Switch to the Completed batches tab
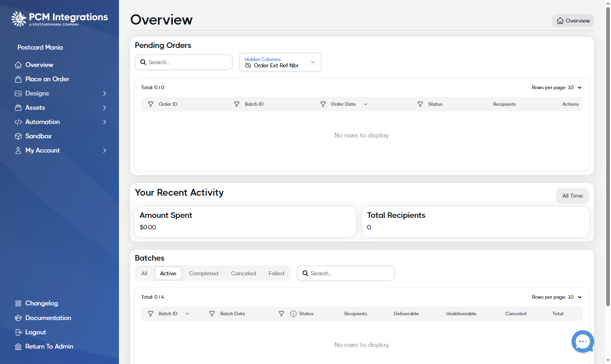The height and width of the screenshot is (364, 611). [203, 273]
